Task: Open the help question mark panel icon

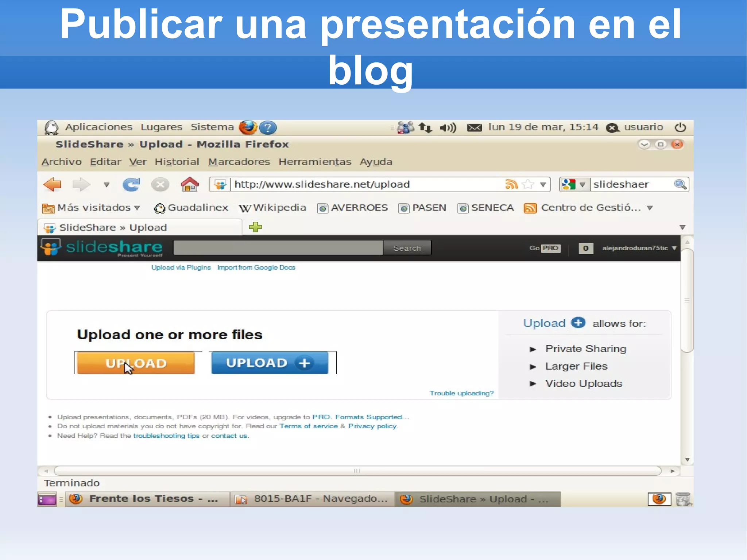Action: pos(268,128)
